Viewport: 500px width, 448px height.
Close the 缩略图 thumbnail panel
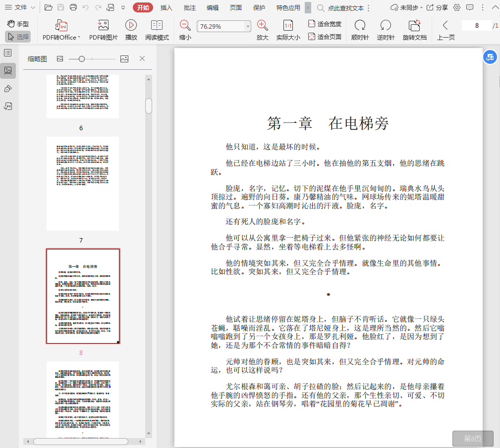click(142, 58)
